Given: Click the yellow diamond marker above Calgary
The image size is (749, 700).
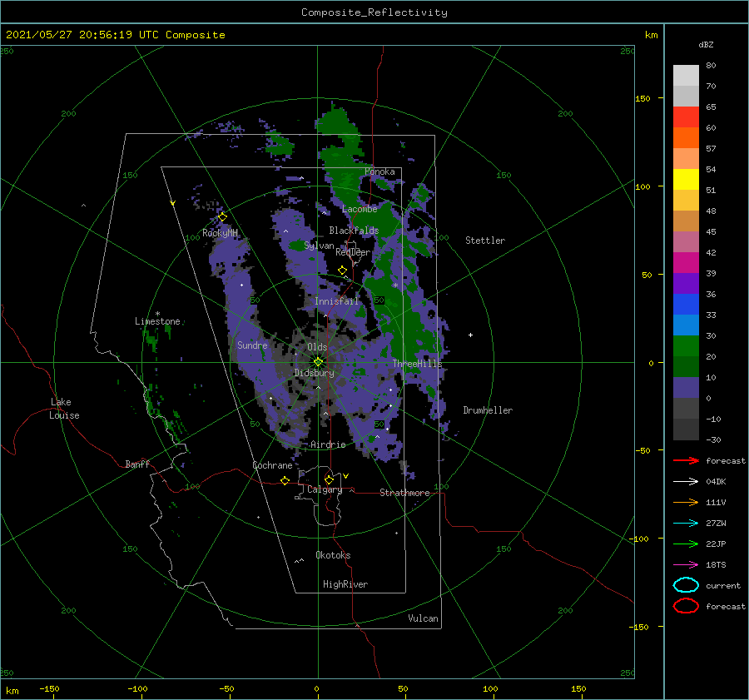Looking at the screenshot, I should tap(329, 479).
